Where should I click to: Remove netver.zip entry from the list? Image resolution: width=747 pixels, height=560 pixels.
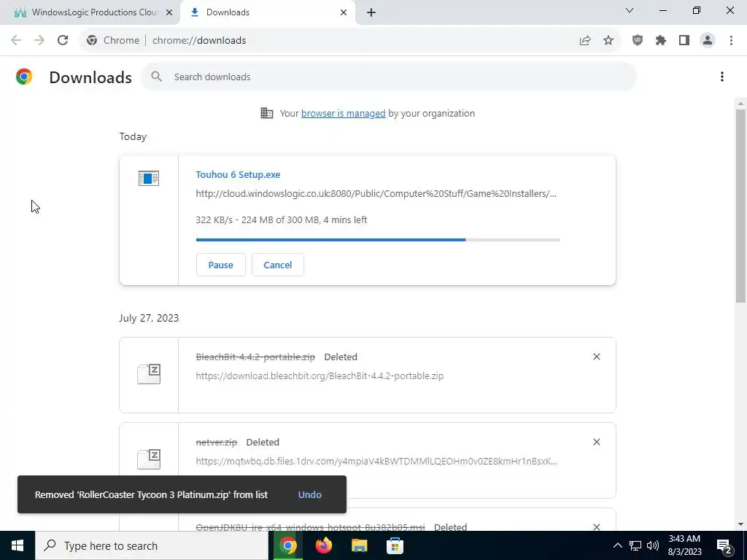point(597,442)
